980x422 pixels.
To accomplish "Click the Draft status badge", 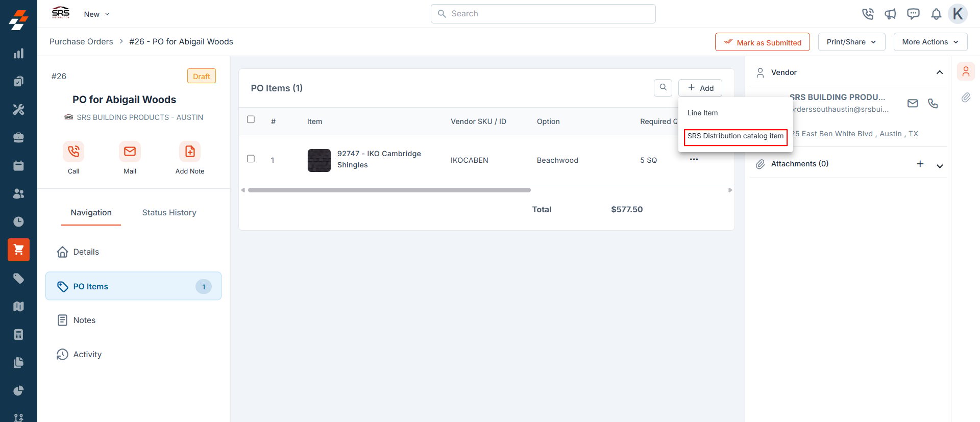I will (202, 76).
